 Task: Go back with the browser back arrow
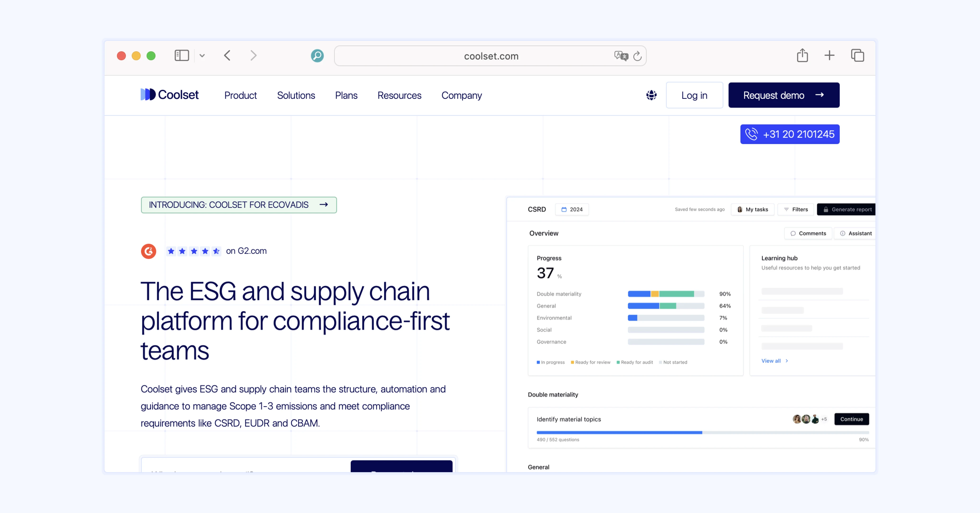pos(227,56)
